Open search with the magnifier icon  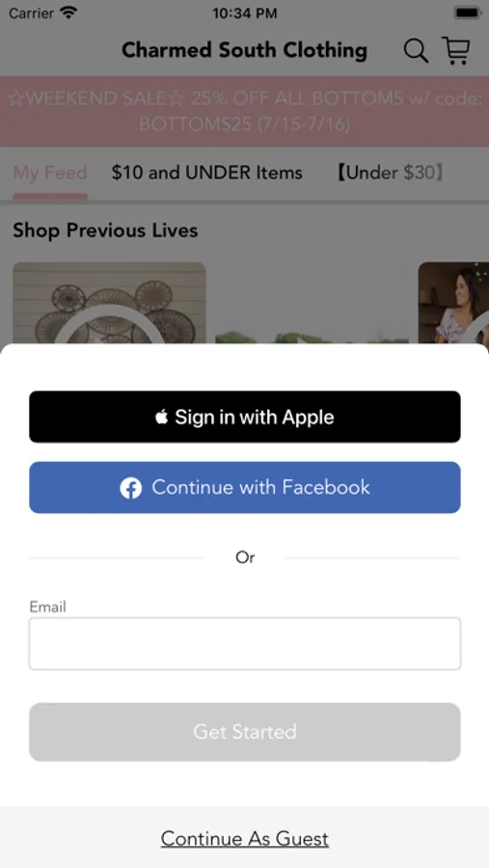pyautogui.click(x=416, y=51)
